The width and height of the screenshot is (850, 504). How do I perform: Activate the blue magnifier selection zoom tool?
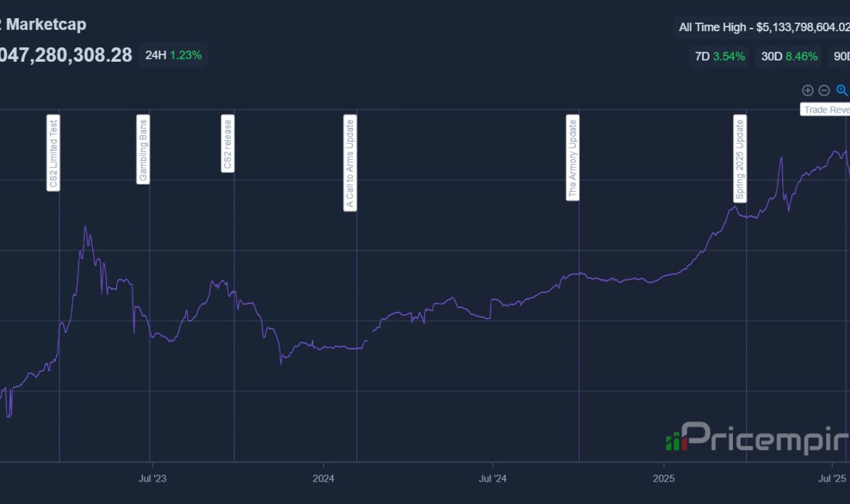[842, 90]
